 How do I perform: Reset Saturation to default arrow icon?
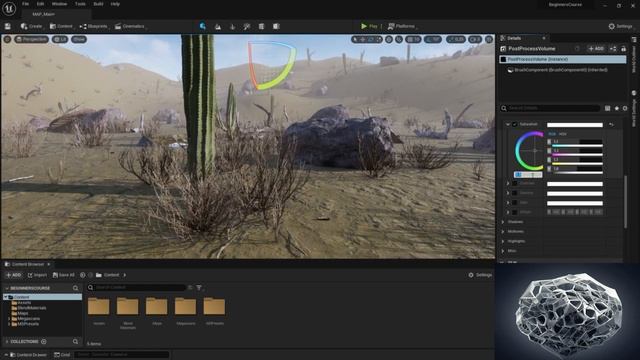611,124
